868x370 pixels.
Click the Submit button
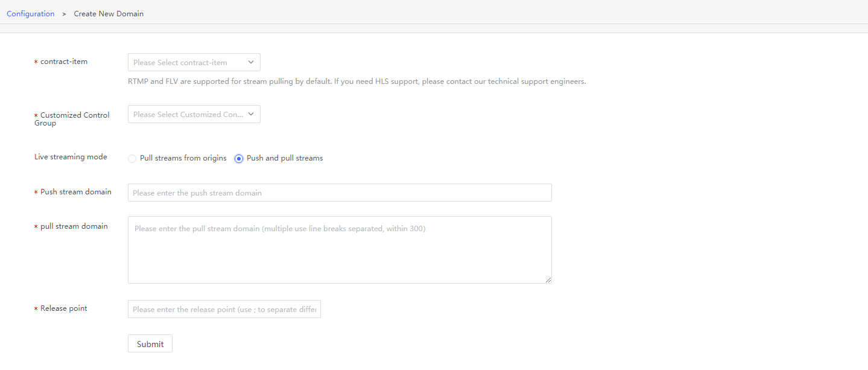[150, 343]
